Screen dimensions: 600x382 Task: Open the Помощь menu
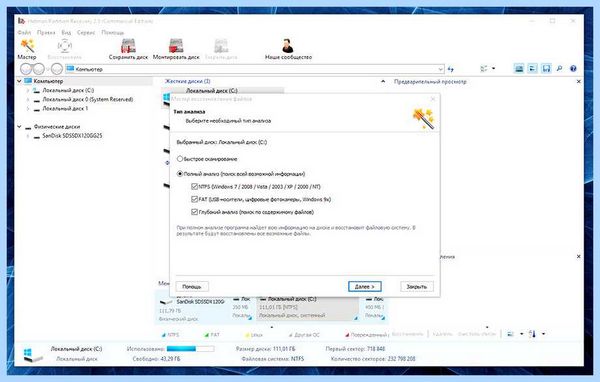click(x=112, y=33)
